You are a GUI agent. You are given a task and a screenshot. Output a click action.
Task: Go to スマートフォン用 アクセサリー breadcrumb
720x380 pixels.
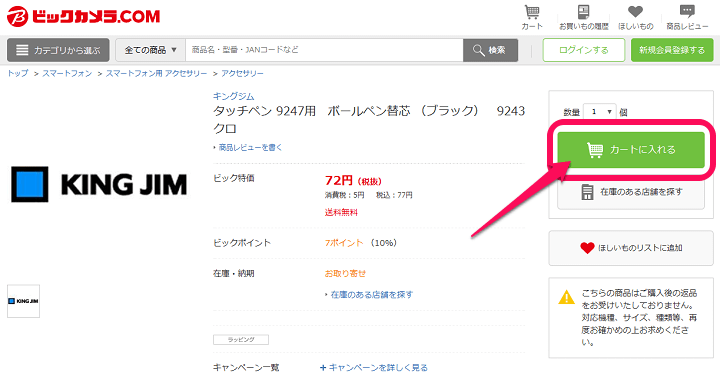point(156,73)
